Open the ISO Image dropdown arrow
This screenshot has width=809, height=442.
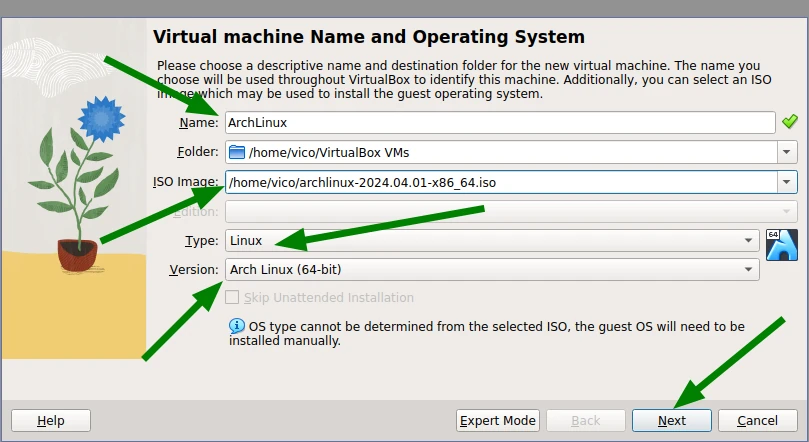click(787, 182)
